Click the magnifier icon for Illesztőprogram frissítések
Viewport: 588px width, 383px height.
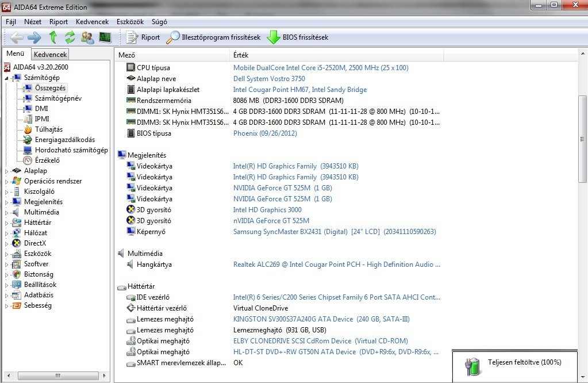point(172,37)
